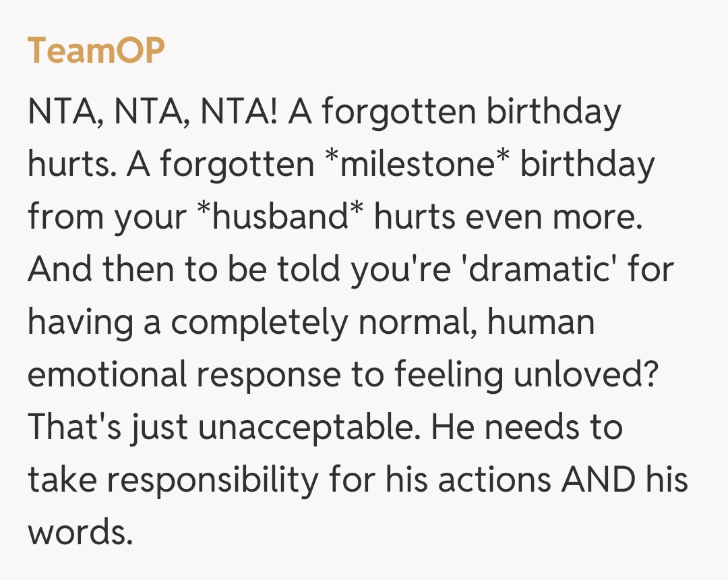The image size is (728, 580).
Task: Click the phrase "take responsibility"
Action: 173,480
